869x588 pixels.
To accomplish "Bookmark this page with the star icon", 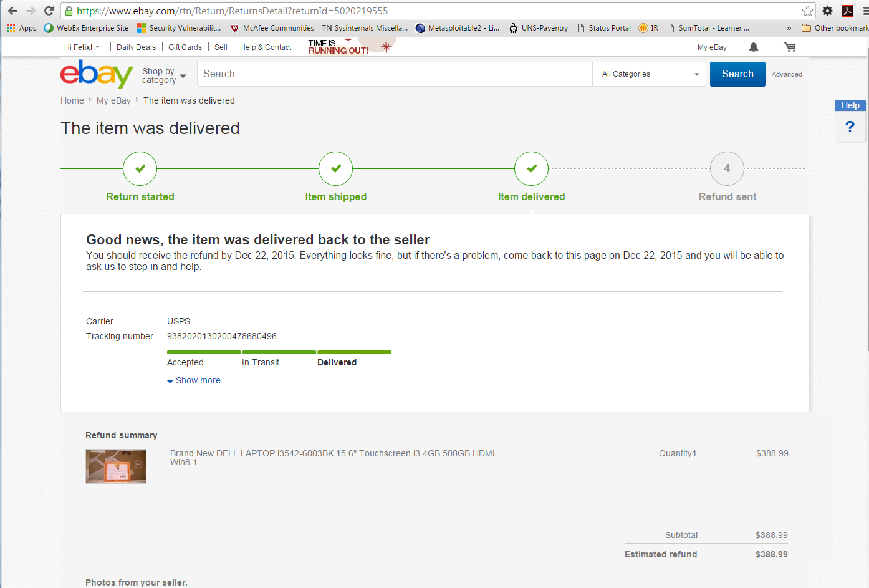I will pyautogui.click(x=807, y=11).
